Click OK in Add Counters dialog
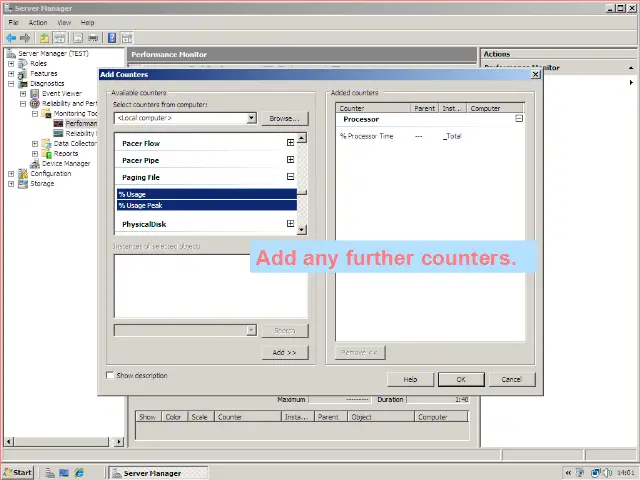 (461, 379)
